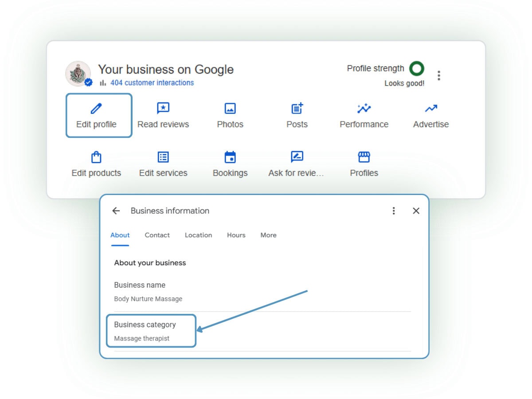532x399 pixels.
Task: Click the Your business on Google title
Action: [166, 69]
